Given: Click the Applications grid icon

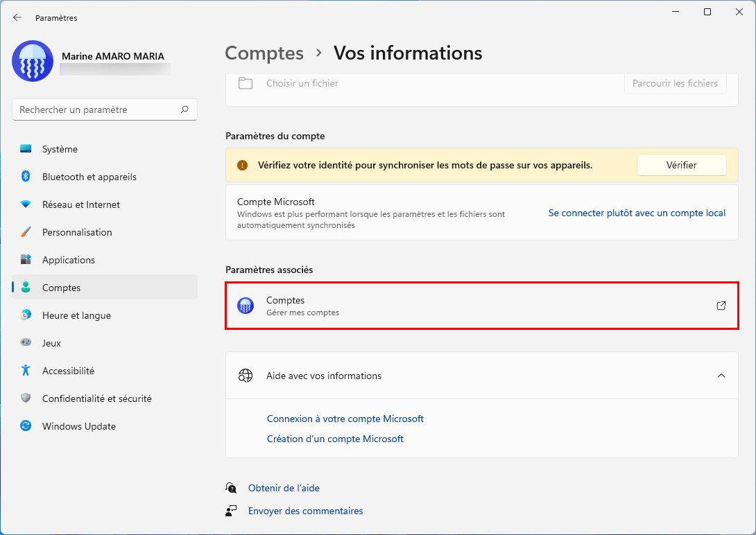Looking at the screenshot, I should (26, 260).
